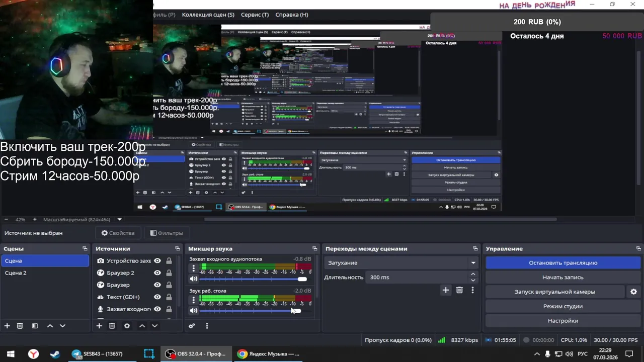The width and height of the screenshot is (644, 362).
Task: Click Остановить трансляцию button
Action: [563, 263]
